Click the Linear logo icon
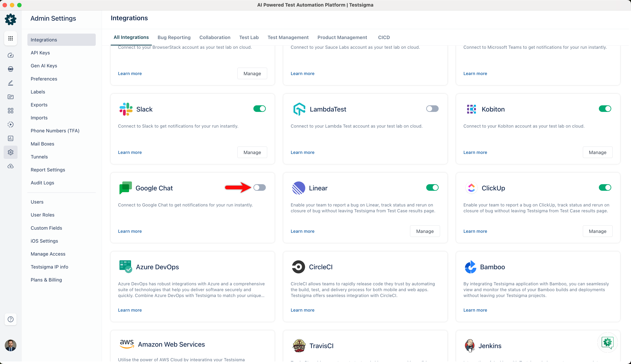The image size is (631, 364). click(x=299, y=188)
